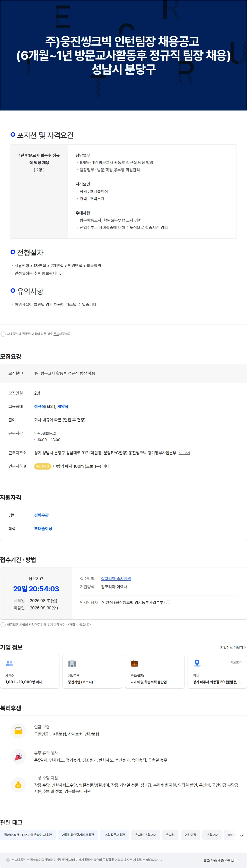Open the 정규직 employment type link
This screenshot has height=868, width=247.
click(x=39, y=406)
